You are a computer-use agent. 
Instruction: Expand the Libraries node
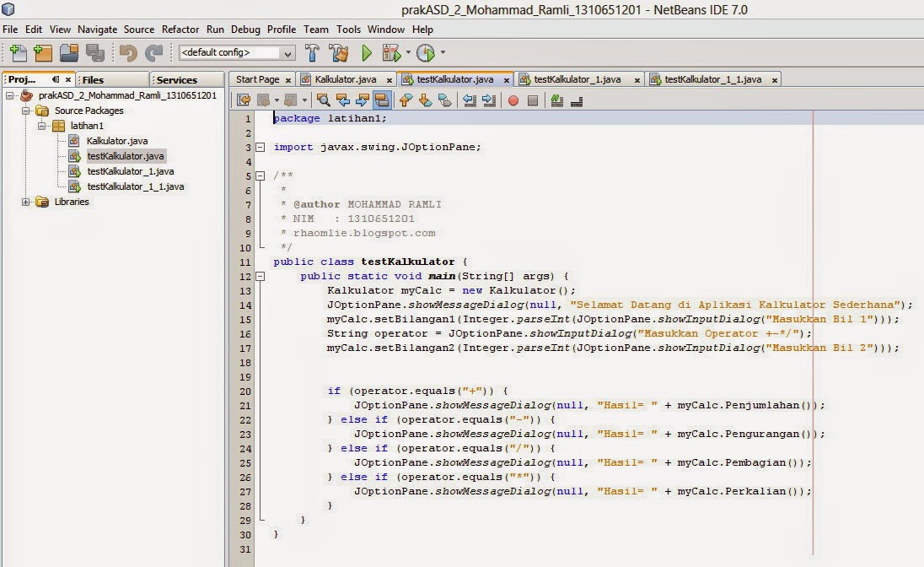26,202
